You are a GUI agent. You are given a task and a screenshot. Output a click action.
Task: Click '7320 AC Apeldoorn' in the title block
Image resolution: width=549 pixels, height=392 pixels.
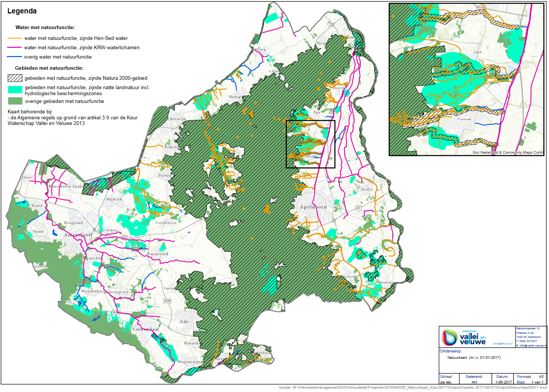click(528, 337)
